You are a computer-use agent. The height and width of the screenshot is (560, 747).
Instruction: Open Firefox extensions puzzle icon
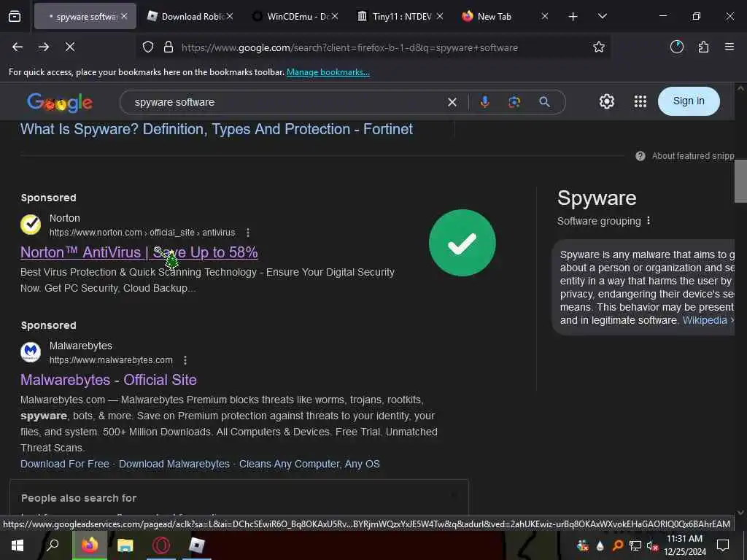coord(703,47)
